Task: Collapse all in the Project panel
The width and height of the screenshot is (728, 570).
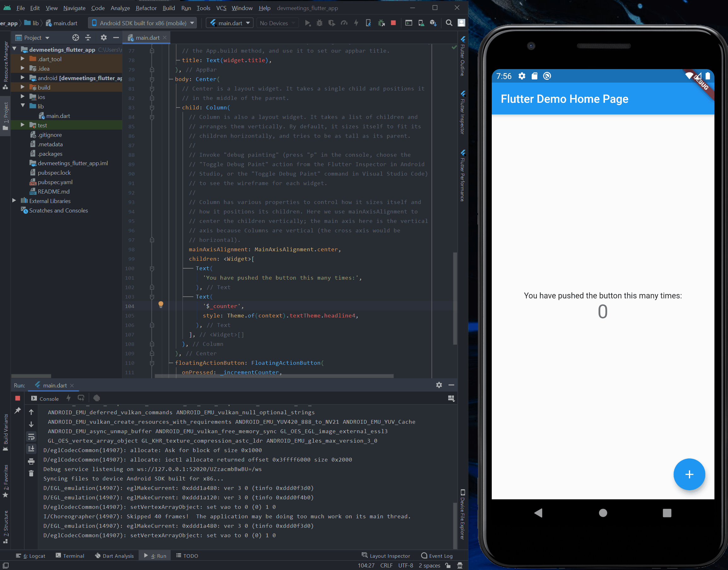Action: point(88,38)
